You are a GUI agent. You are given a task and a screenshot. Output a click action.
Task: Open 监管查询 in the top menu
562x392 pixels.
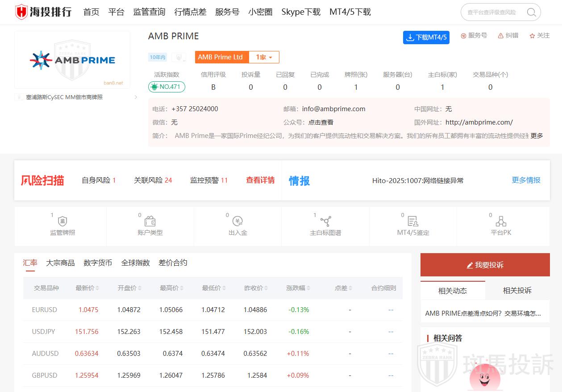pos(149,12)
